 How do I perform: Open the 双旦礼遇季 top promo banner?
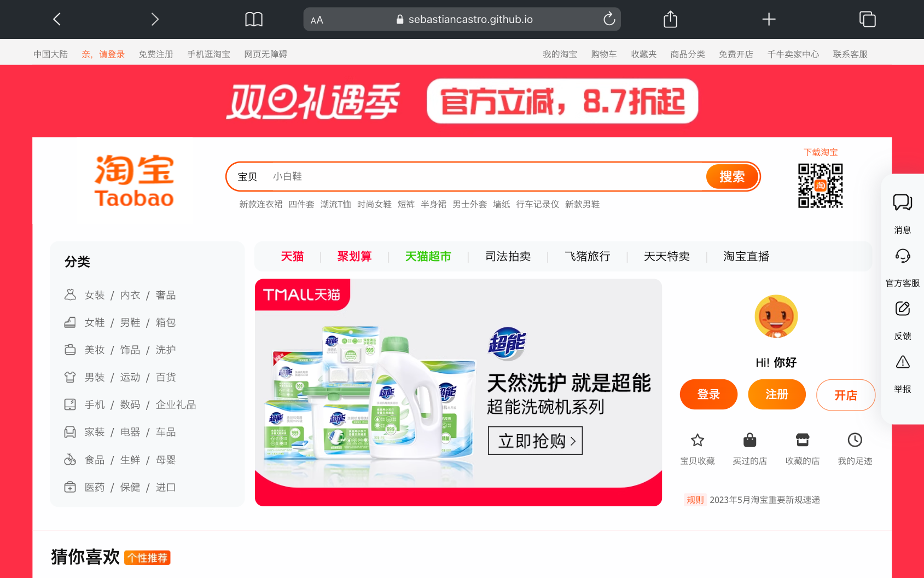pos(462,101)
